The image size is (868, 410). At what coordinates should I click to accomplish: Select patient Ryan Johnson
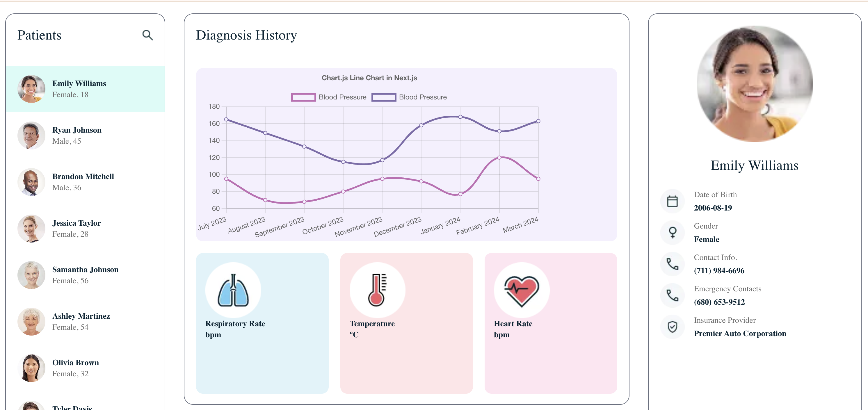click(x=77, y=135)
